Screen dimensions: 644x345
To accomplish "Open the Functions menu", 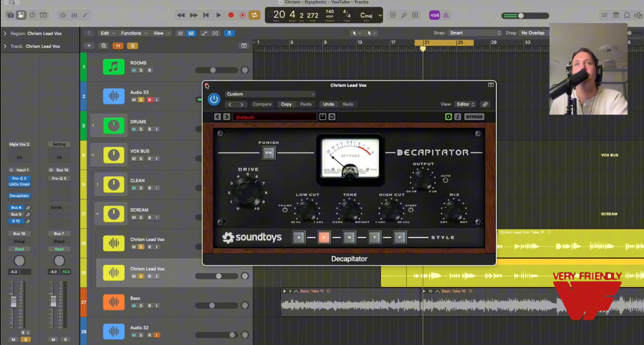I will tap(134, 33).
